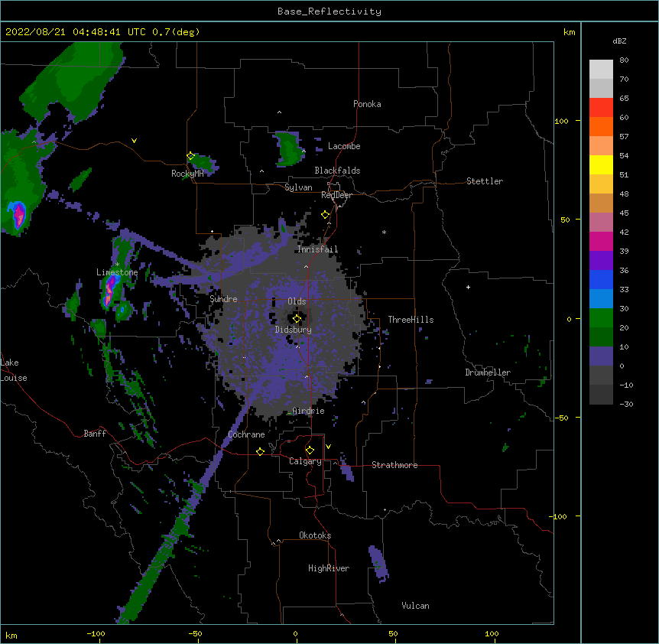Click the RedDeer city label
659x644 pixels.
pyautogui.click(x=336, y=195)
